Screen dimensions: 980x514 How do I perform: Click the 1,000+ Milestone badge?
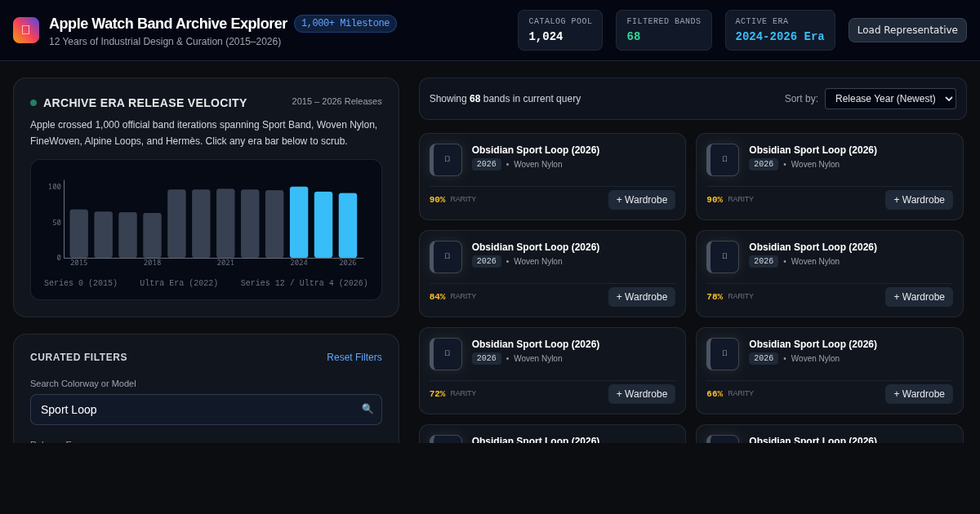click(x=345, y=24)
